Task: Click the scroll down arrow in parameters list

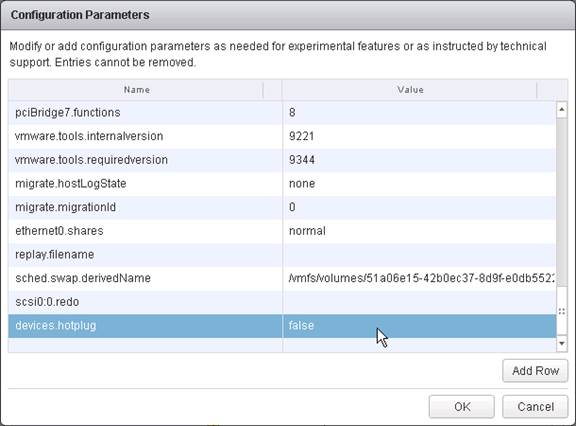Action: (x=561, y=344)
